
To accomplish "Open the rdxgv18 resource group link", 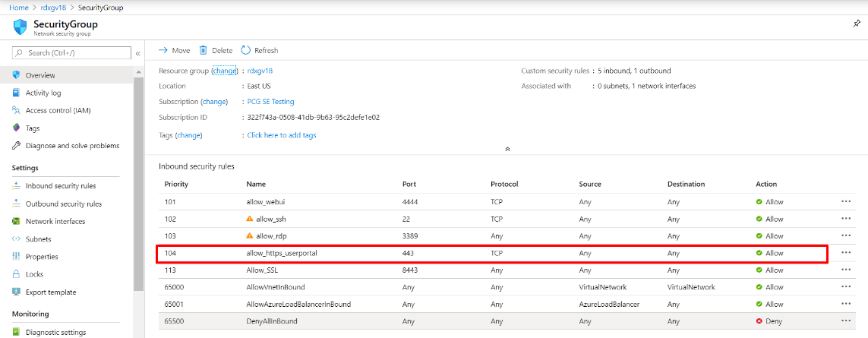I will pyautogui.click(x=260, y=71).
